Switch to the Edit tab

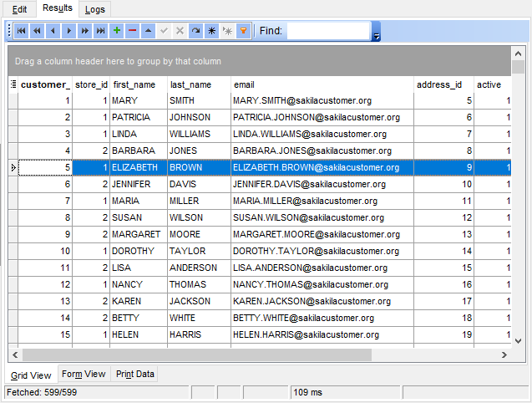tap(18, 9)
